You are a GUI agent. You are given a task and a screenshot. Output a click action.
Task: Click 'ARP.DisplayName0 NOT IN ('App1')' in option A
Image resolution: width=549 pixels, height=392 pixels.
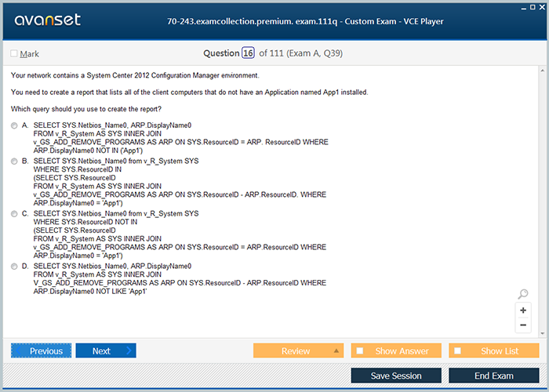coord(88,151)
